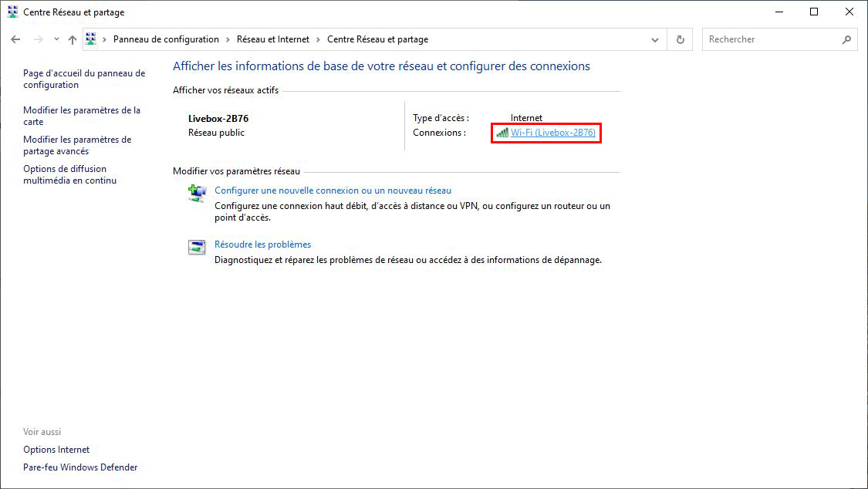This screenshot has width=868, height=489.
Task: Expand chevron after Réseau et Internet
Action: [x=319, y=40]
